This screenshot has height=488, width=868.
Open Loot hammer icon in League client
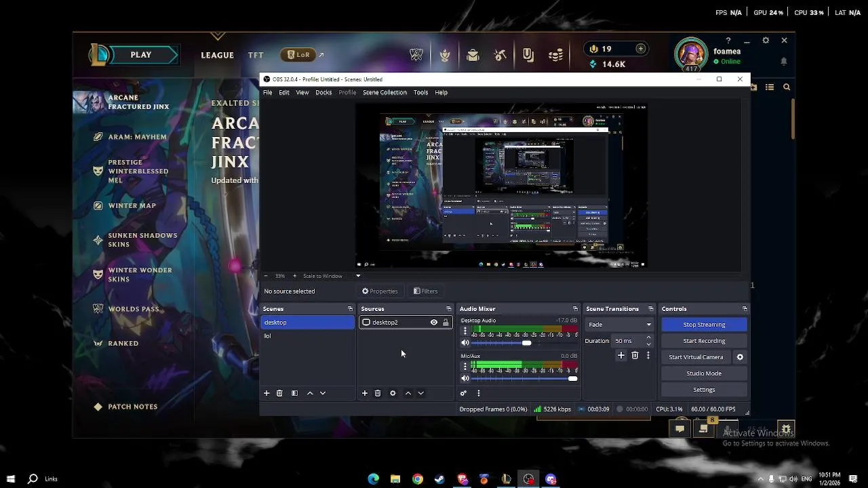coord(500,56)
